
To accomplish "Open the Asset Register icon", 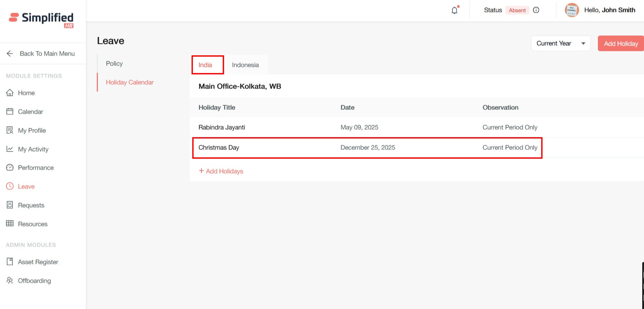I will (10, 262).
